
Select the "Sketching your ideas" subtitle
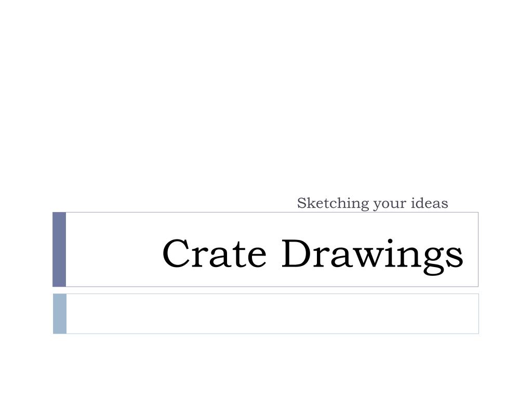point(373,203)
